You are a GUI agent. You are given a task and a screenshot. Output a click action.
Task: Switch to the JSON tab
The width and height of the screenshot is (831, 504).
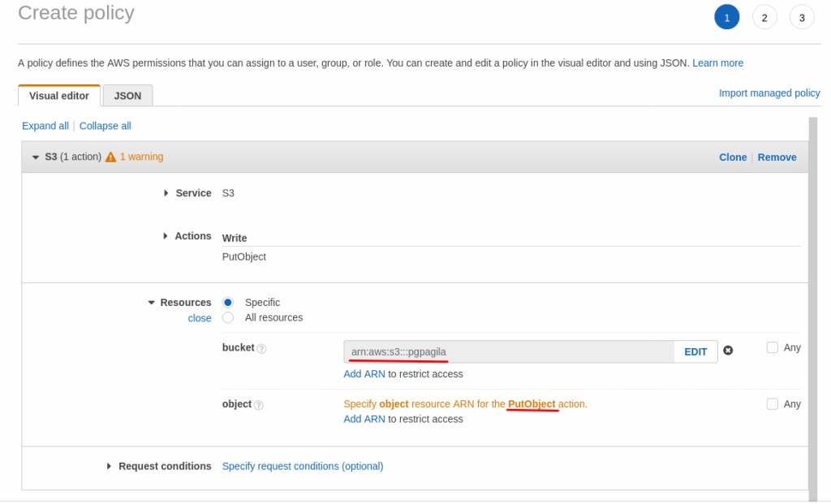point(127,96)
